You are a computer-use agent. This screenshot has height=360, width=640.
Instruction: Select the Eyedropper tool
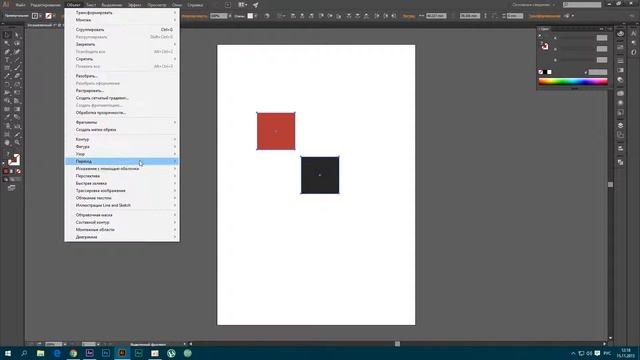click(7, 118)
